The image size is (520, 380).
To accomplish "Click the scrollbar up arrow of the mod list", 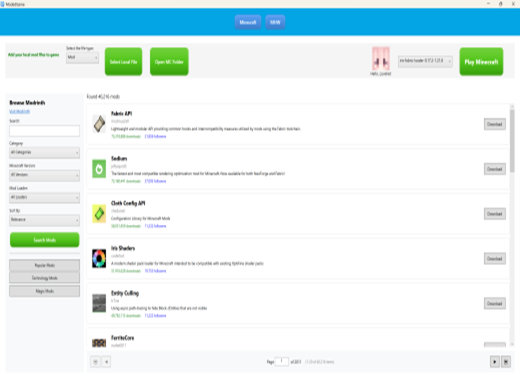I will point(512,106).
